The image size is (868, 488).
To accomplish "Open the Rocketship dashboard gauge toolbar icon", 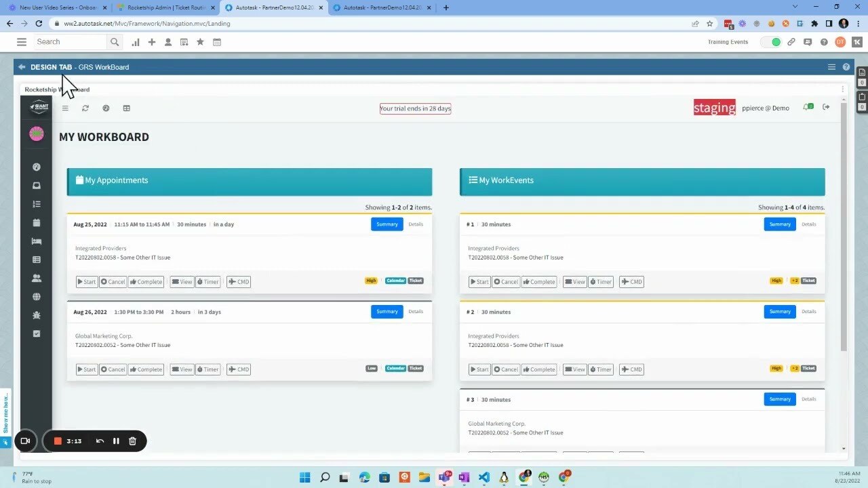I will [x=106, y=108].
